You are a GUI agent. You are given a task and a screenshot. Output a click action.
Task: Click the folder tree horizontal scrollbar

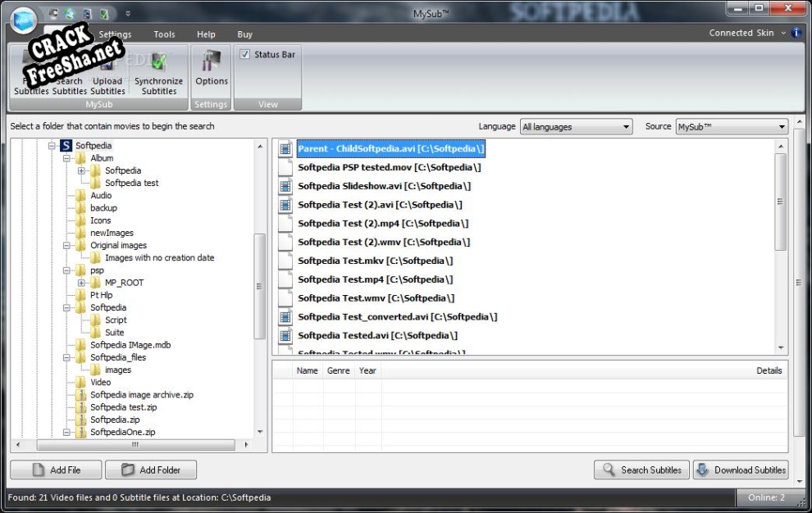click(135, 445)
